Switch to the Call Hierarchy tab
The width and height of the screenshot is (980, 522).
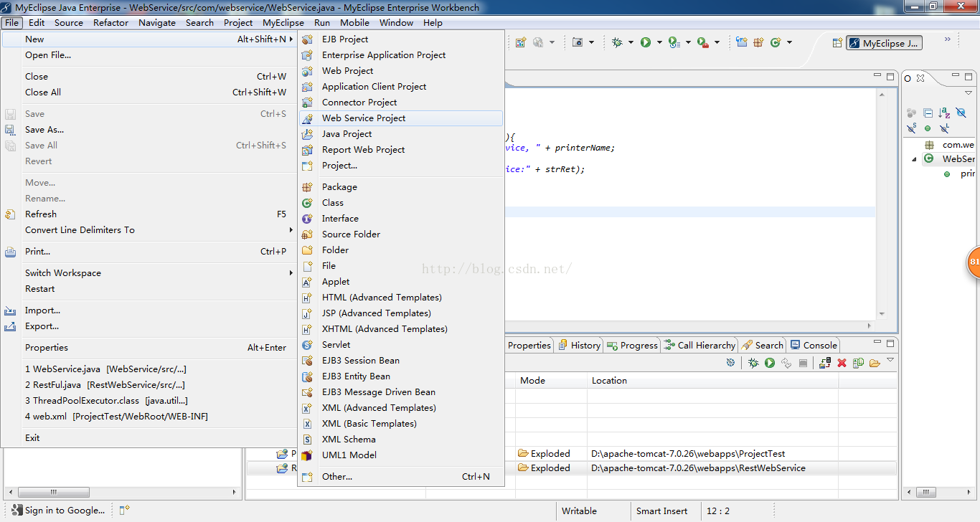tap(699, 345)
